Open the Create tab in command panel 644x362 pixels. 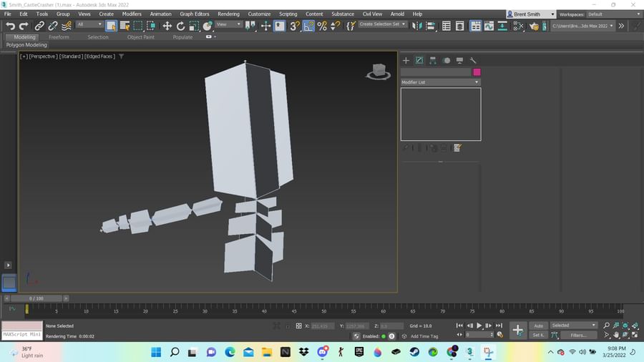tap(406, 61)
